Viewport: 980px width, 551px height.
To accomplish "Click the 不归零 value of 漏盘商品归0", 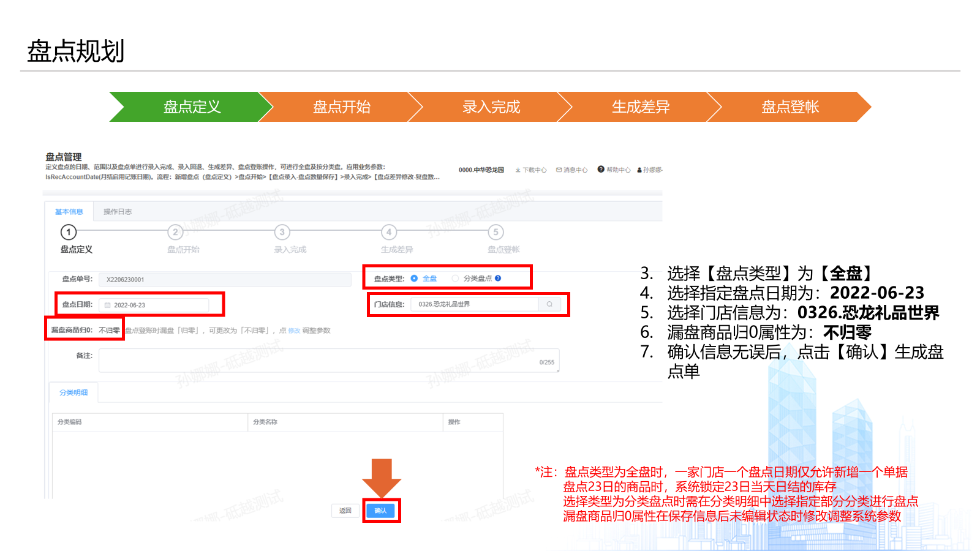I will (x=110, y=330).
